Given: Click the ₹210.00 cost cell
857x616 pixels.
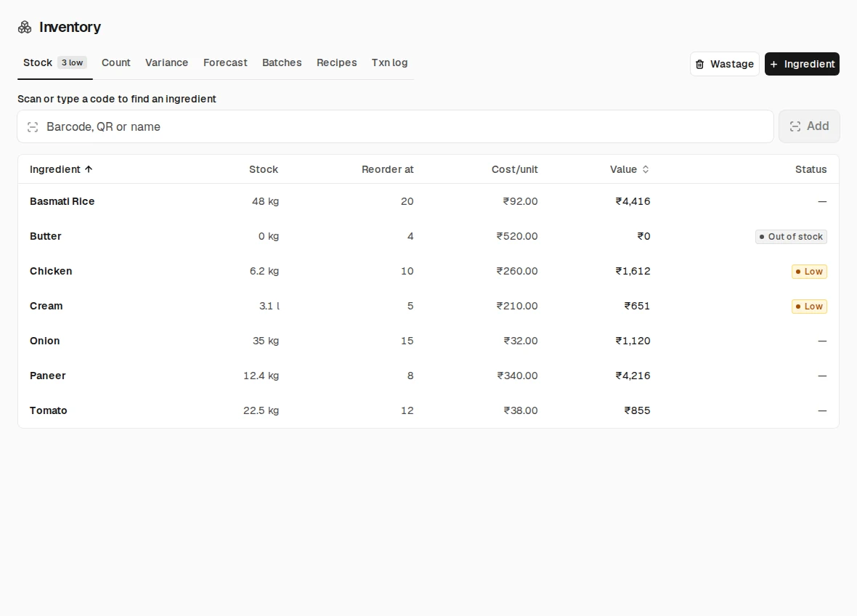Looking at the screenshot, I should [x=517, y=306].
